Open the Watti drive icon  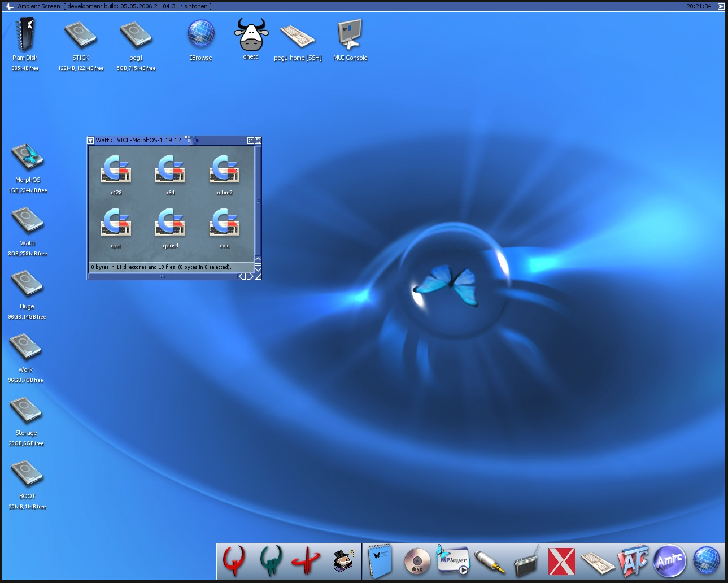27,220
